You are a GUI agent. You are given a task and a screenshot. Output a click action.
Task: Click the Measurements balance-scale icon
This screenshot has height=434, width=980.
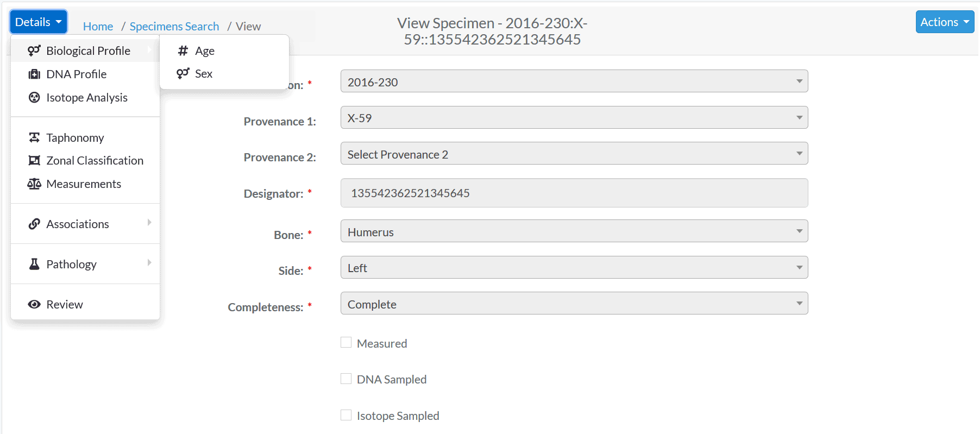[34, 184]
